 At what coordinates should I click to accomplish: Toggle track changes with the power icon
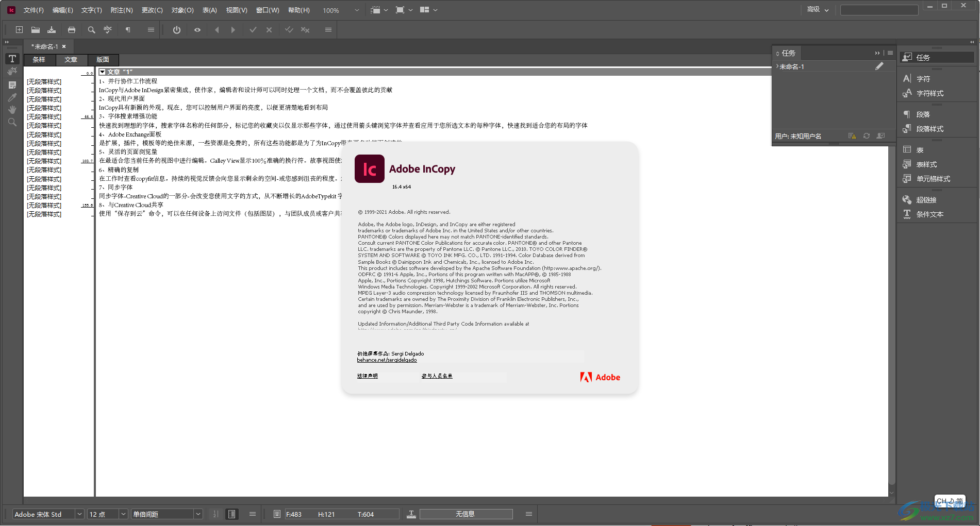[176, 29]
